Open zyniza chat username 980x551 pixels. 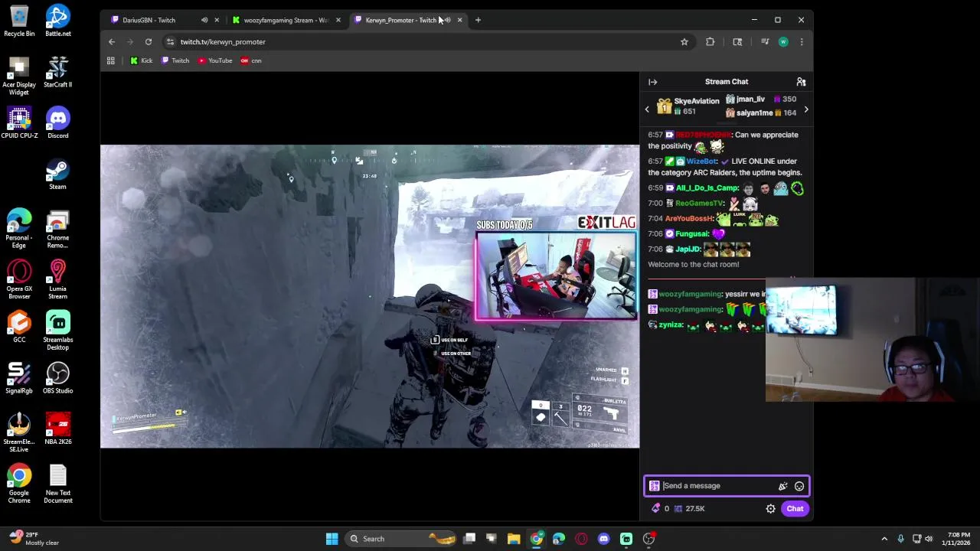coord(671,324)
